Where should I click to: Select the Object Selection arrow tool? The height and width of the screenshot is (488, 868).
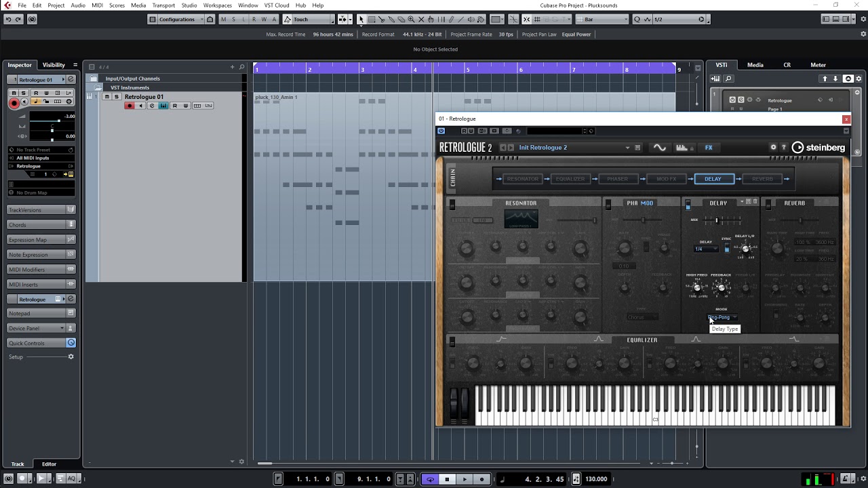361,19
